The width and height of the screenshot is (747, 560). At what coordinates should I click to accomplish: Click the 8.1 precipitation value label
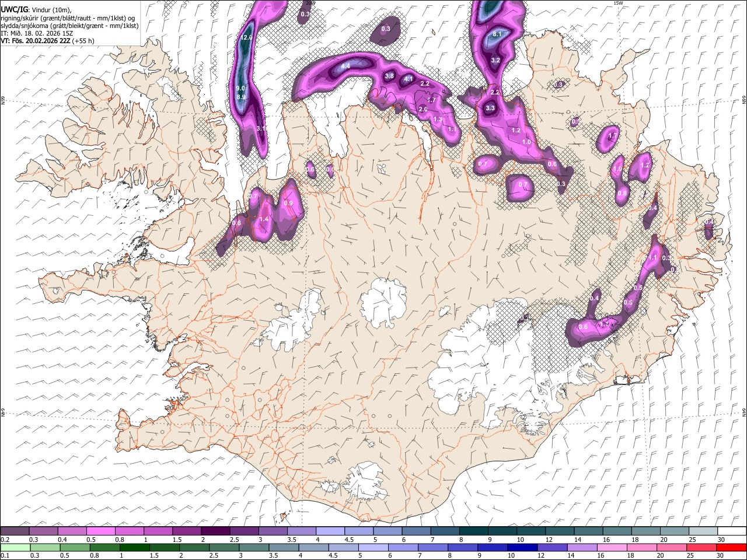[x=498, y=34]
